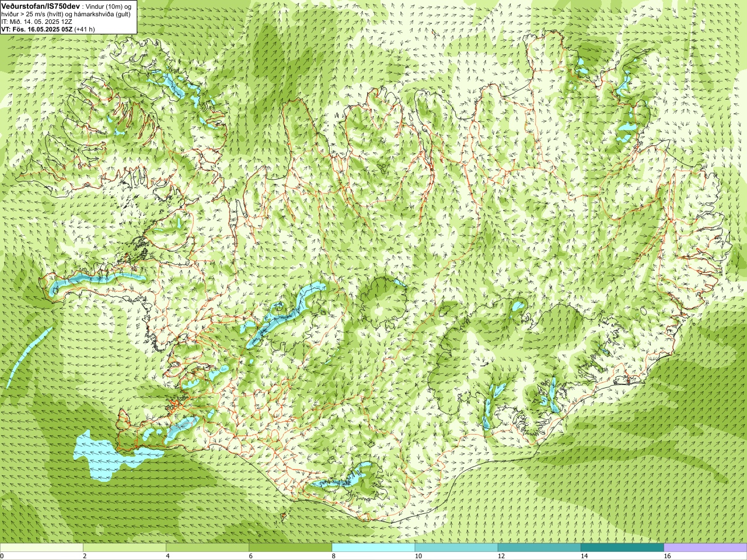Click the '0' label on the color scale
This screenshot has width=747, height=560.
(2, 556)
